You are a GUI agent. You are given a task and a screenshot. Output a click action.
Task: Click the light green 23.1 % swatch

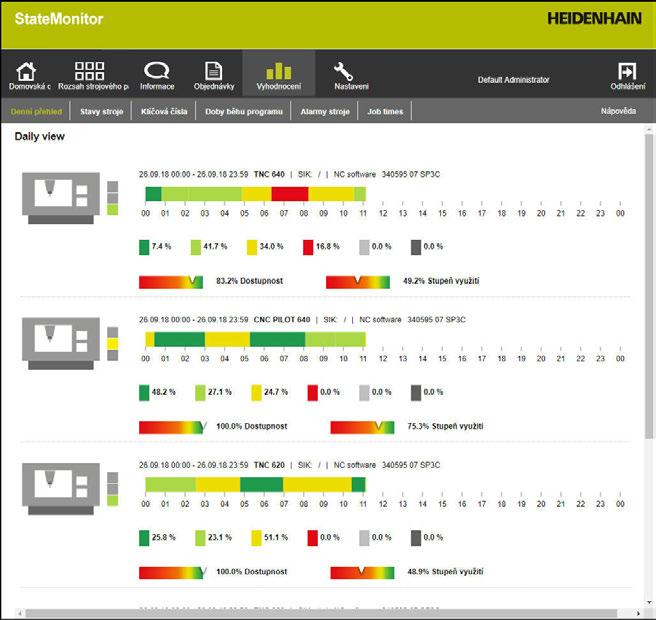[200, 538]
